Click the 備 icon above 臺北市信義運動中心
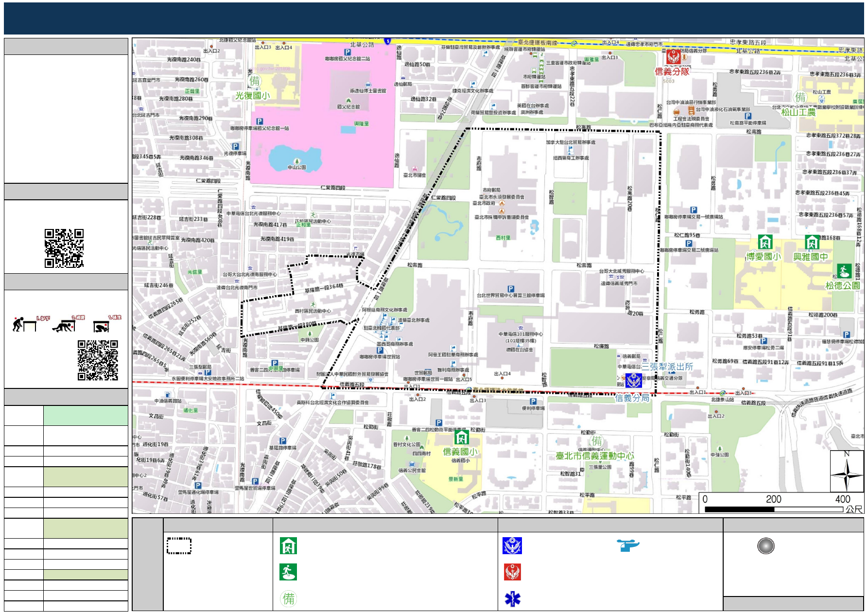This screenshot has height=614, width=868. point(596,441)
